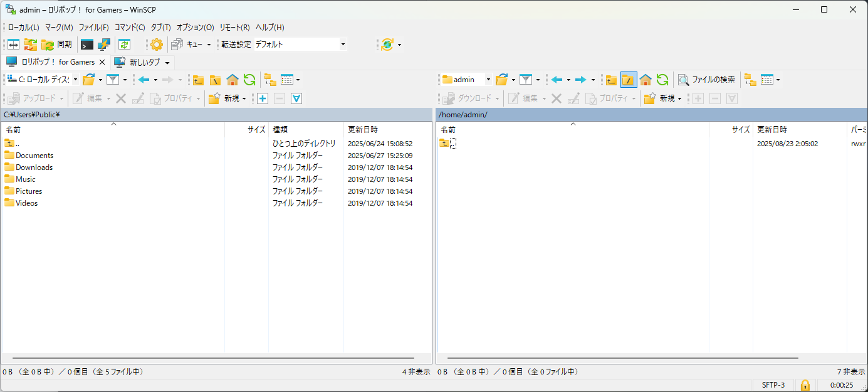Open the マーク(M) menu
The width and height of the screenshot is (868, 392).
(x=59, y=28)
